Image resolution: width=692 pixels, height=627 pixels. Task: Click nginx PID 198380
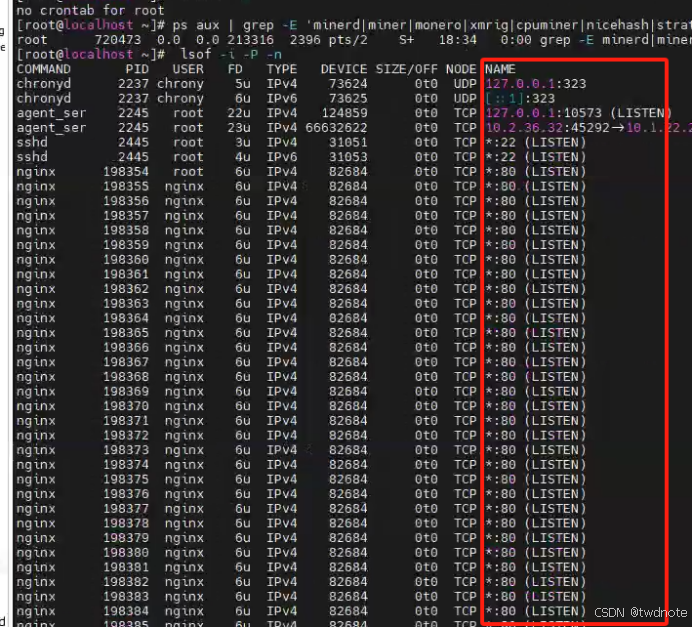[x=126, y=552]
